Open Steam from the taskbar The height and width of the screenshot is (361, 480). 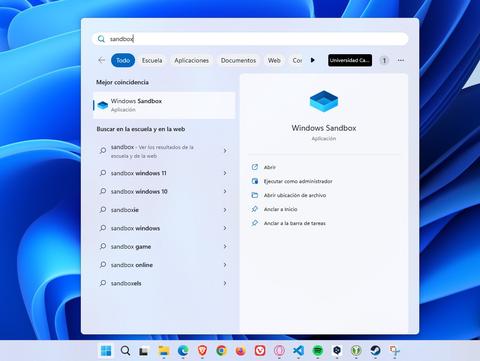[x=375, y=351]
